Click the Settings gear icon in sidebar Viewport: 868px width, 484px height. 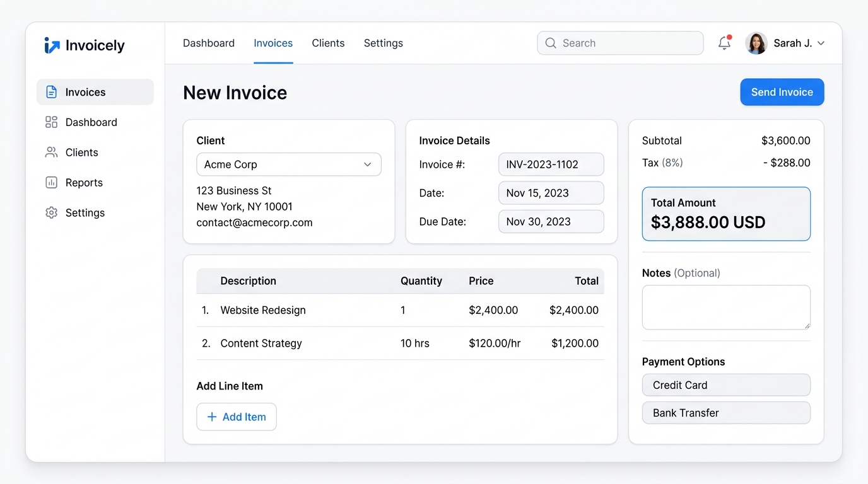(x=52, y=213)
